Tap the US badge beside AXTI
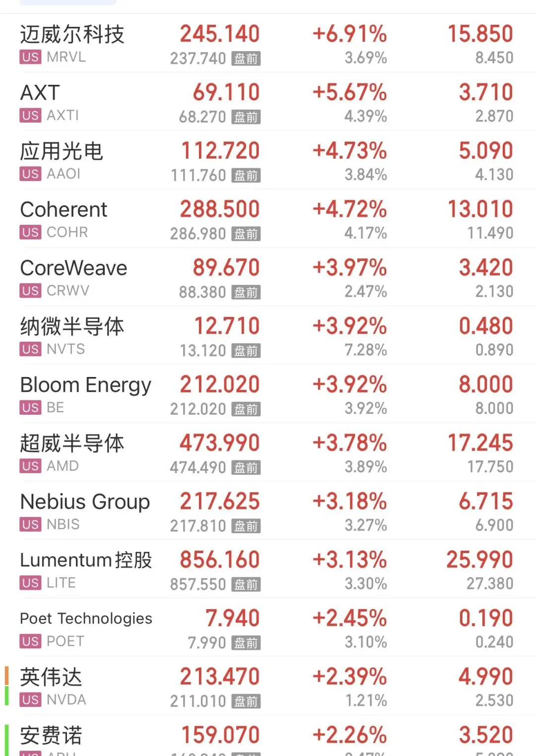 point(30,116)
